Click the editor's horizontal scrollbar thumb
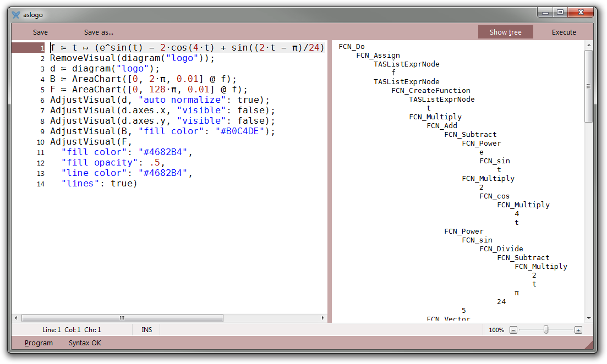 click(x=122, y=318)
